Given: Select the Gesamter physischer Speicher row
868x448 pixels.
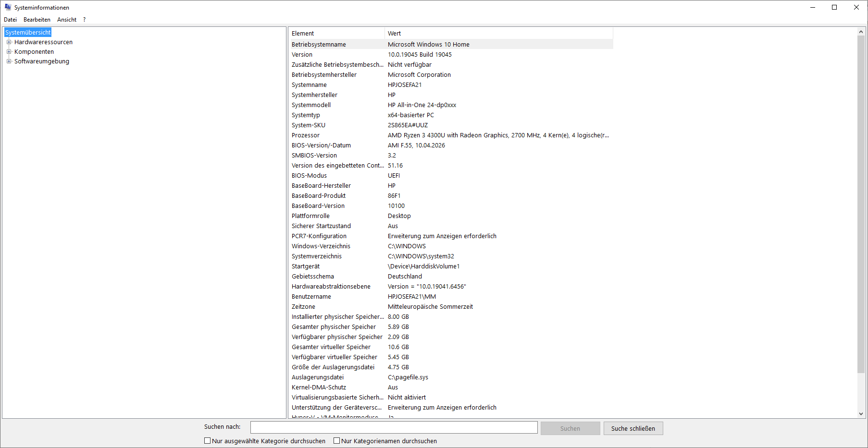Looking at the screenshot, I should [x=451, y=327].
